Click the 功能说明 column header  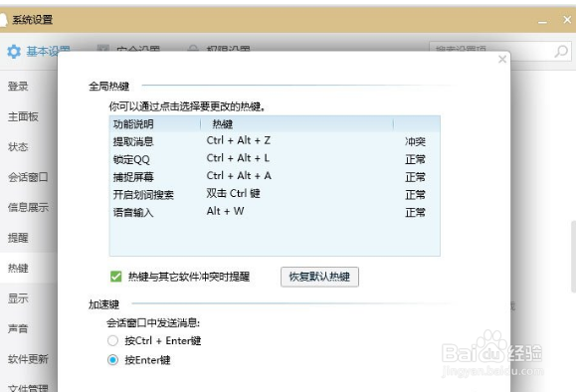[155, 124]
